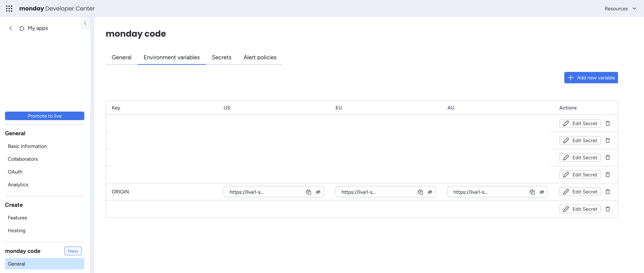Screen dimensions: 644x273
Task: Delete the third row variable
Action: coord(608,157)
